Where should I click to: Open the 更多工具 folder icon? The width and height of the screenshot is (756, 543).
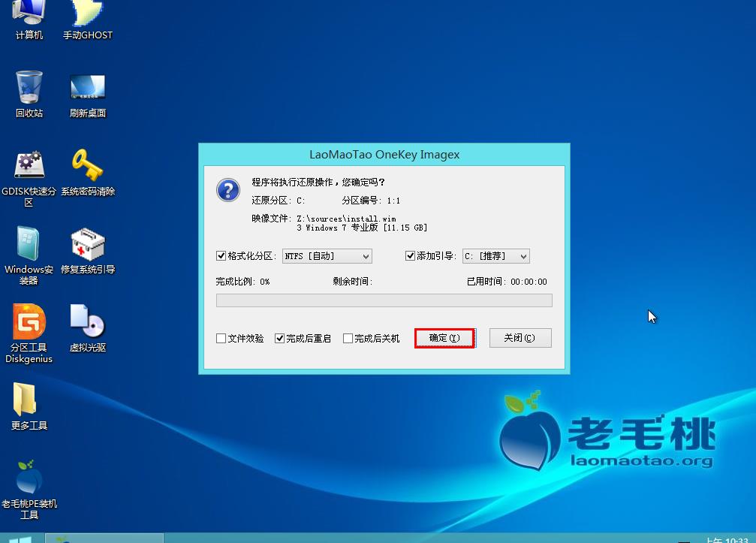pyautogui.click(x=25, y=401)
